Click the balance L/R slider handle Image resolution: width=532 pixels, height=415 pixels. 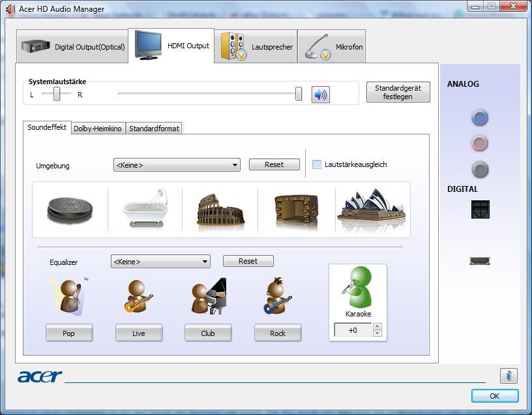point(57,94)
